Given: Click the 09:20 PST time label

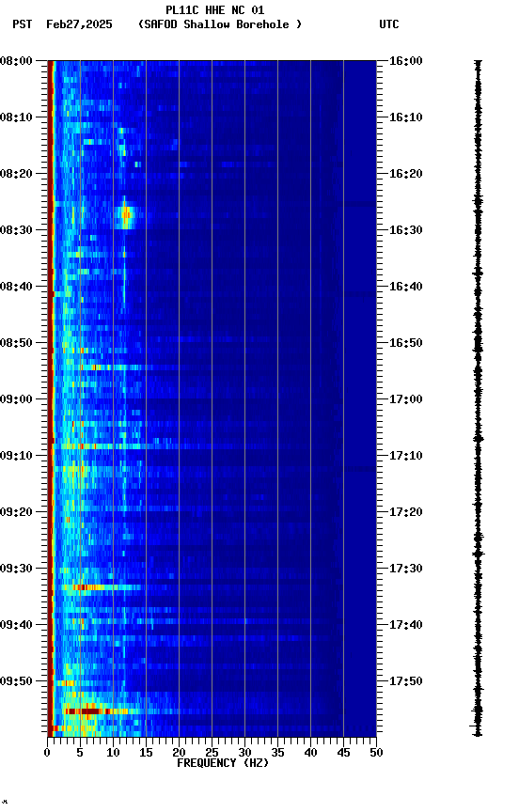Looking at the screenshot, I should pos(16,513).
